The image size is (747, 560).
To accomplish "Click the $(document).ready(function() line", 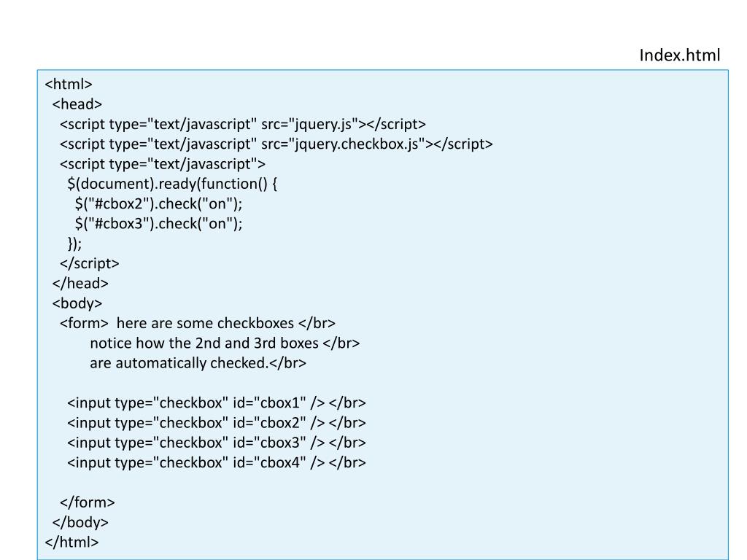I will 172,184.
